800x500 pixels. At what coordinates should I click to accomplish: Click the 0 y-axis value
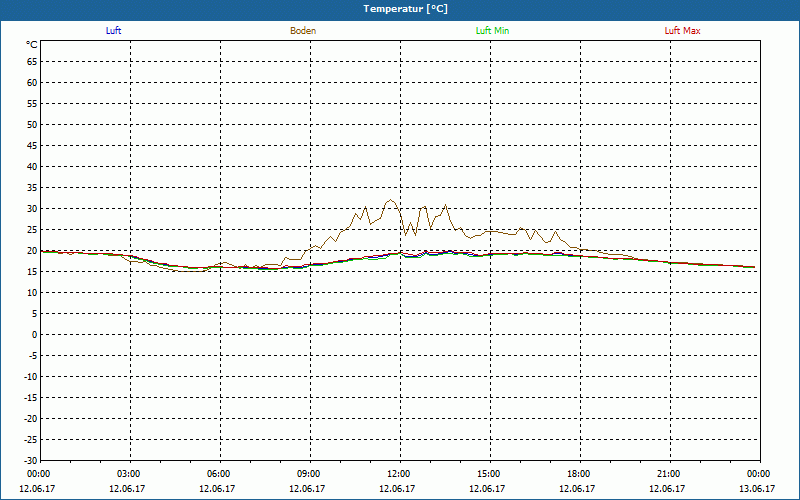35,335
